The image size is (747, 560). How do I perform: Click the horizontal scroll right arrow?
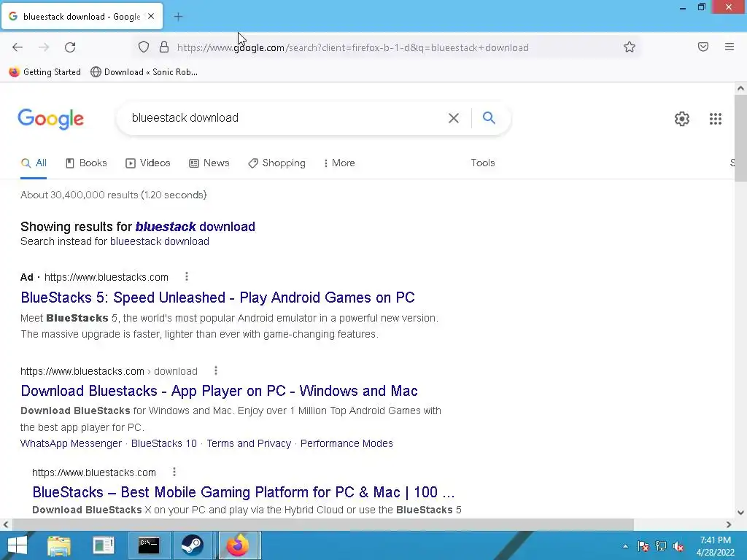[x=729, y=525]
